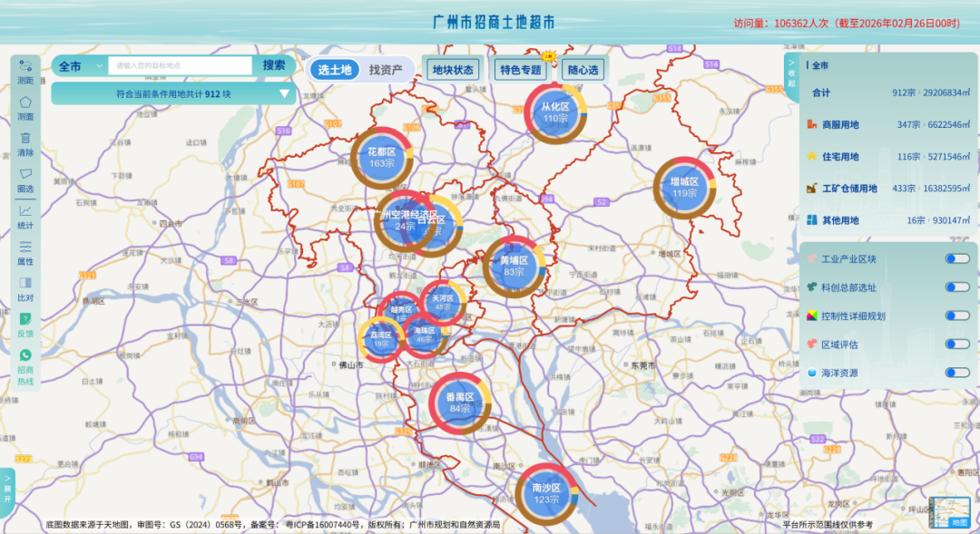This screenshot has width=980, height=534.
Task: Turn on the 海洋资源 layer switch
Action: point(956,373)
